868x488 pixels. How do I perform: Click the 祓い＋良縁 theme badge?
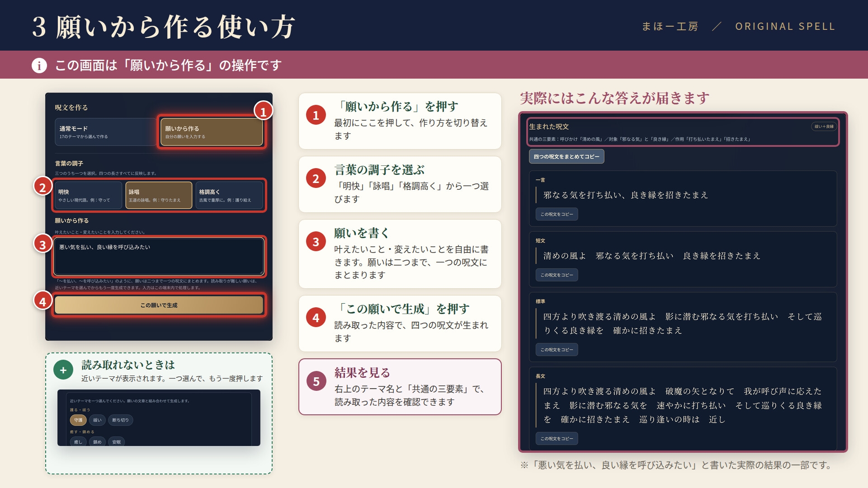pos(824,127)
